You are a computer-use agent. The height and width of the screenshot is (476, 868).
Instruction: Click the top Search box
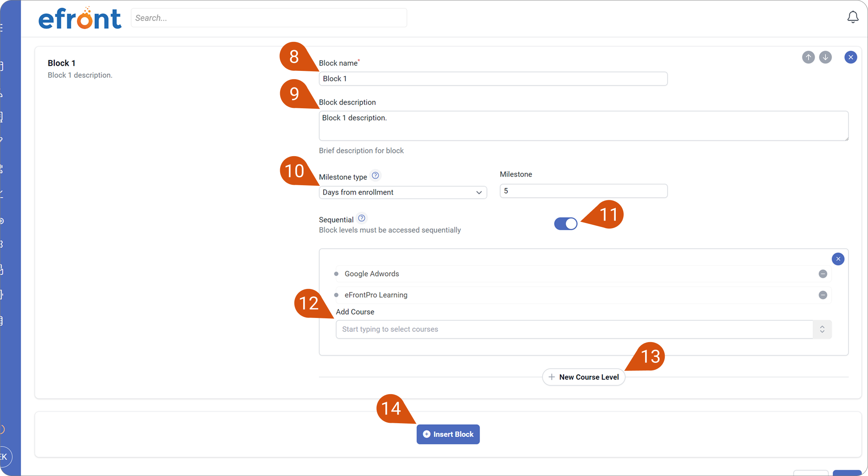click(x=269, y=18)
